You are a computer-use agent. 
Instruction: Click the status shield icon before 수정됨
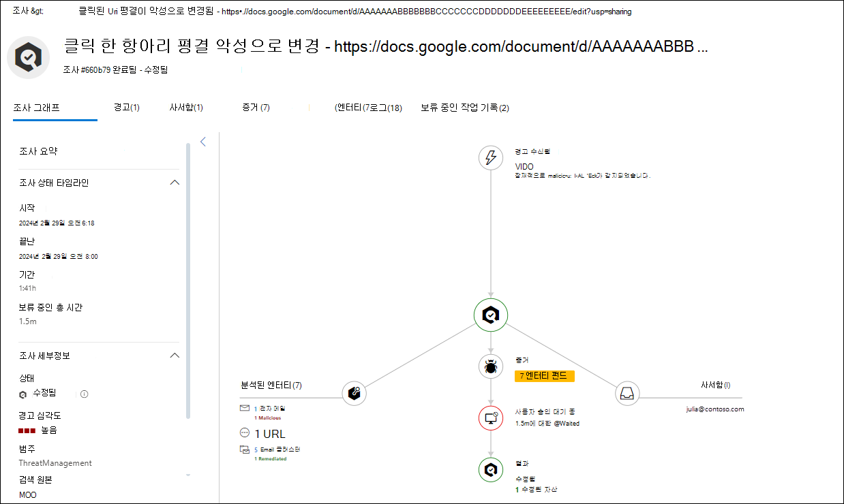coord(23,394)
